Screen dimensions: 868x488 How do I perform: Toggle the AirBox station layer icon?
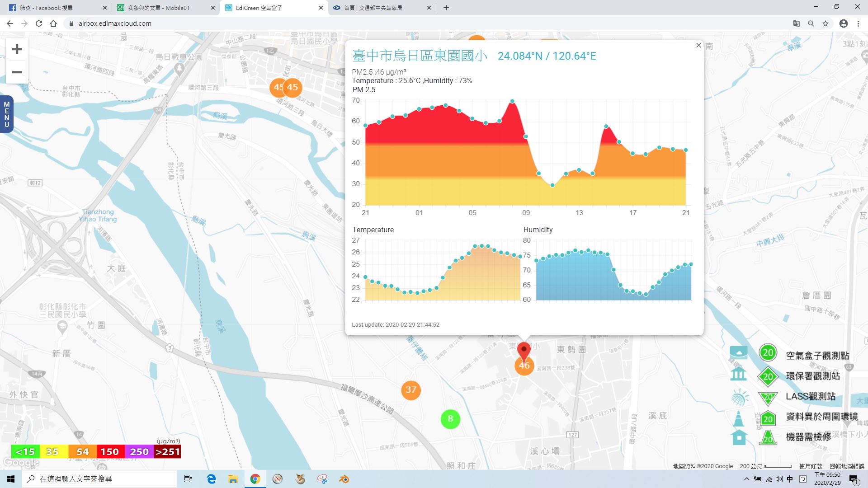[738, 353]
